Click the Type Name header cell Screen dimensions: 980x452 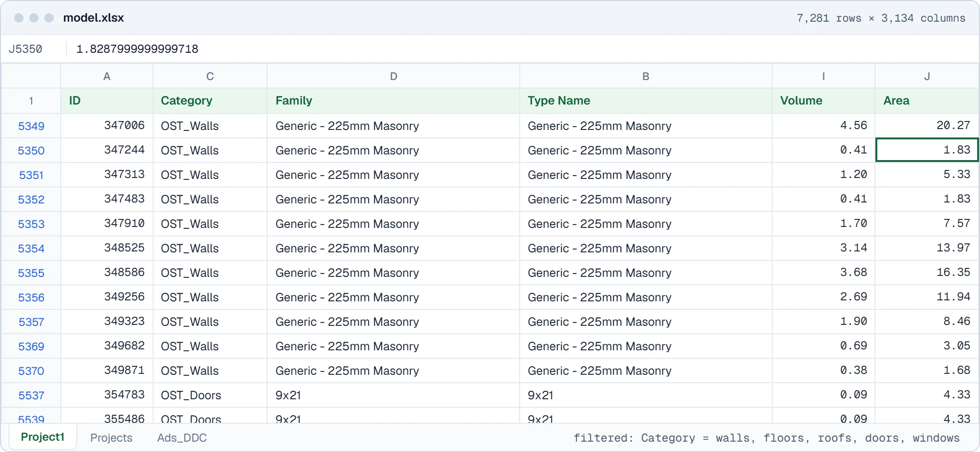pos(646,101)
